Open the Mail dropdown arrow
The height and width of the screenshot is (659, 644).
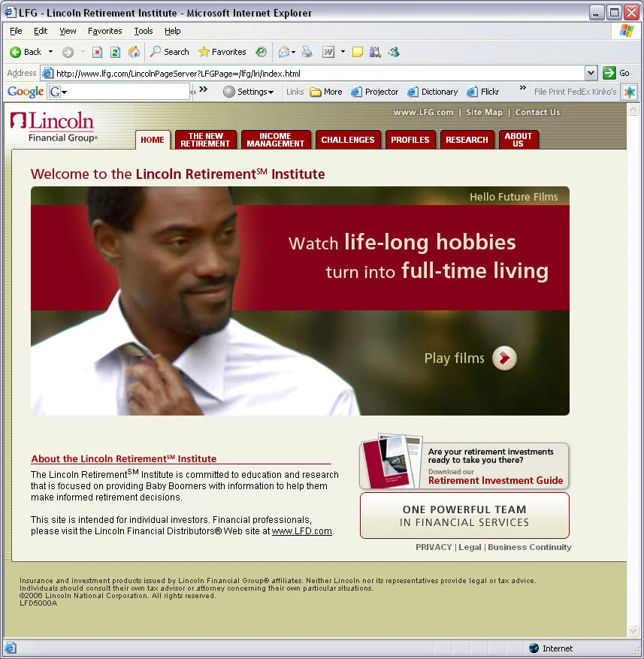click(x=293, y=52)
